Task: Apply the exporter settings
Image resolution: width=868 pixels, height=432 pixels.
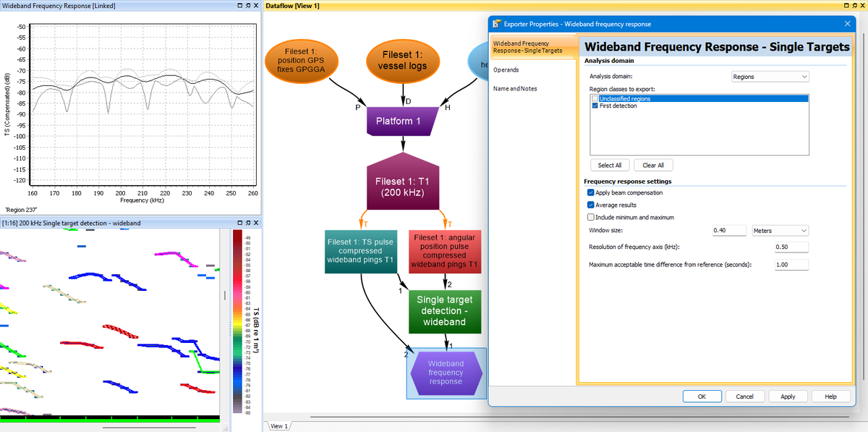Action: pos(788,397)
